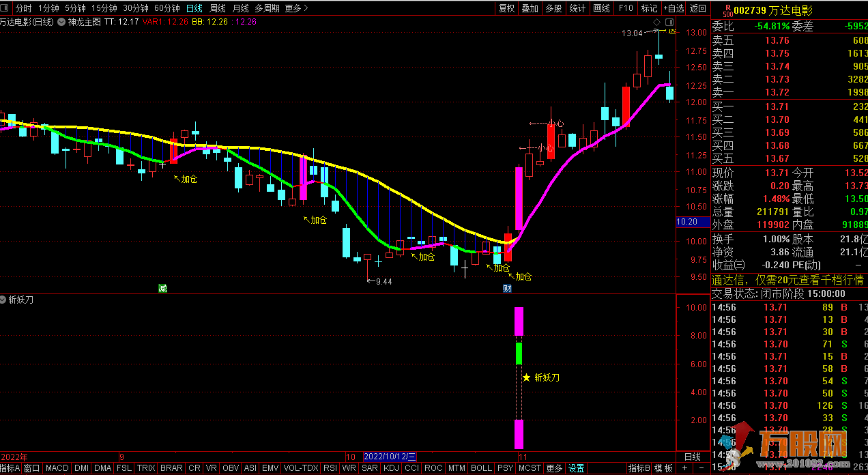868x475 pixels.
Task: Click the 买一 13.71 order book row
Action: tap(790, 106)
